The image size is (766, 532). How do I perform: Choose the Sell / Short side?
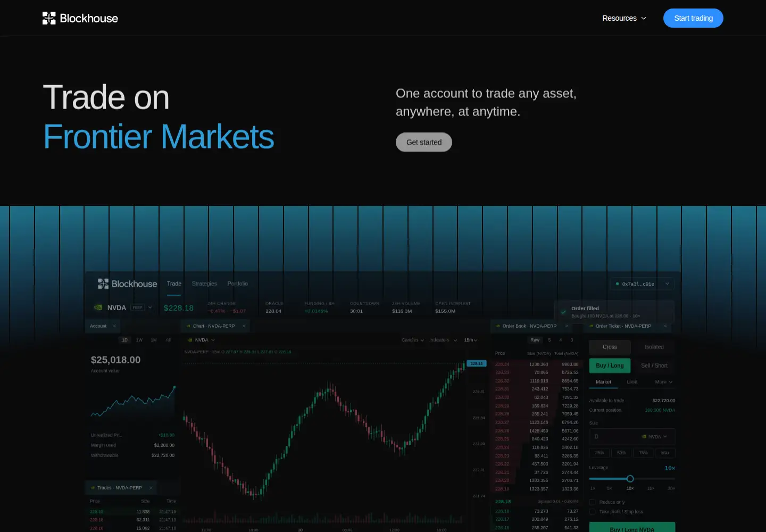[x=654, y=365]
